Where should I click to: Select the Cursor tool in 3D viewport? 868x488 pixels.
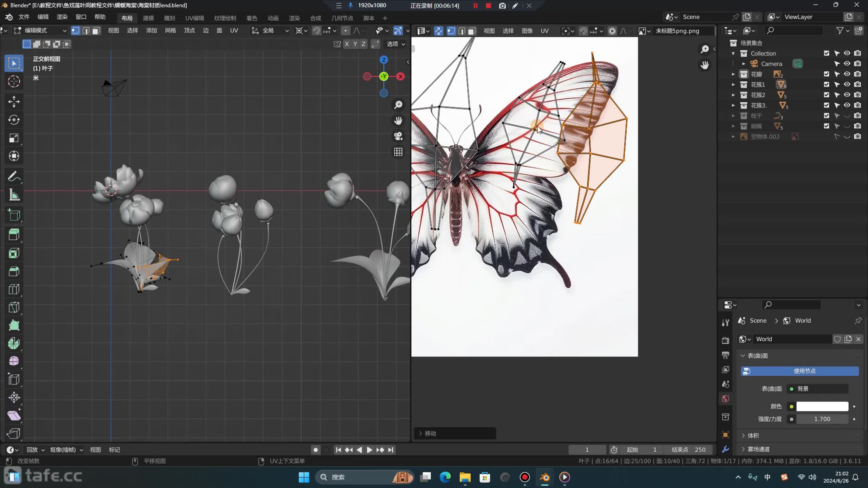pyautogui.click(x=14, y=82)
